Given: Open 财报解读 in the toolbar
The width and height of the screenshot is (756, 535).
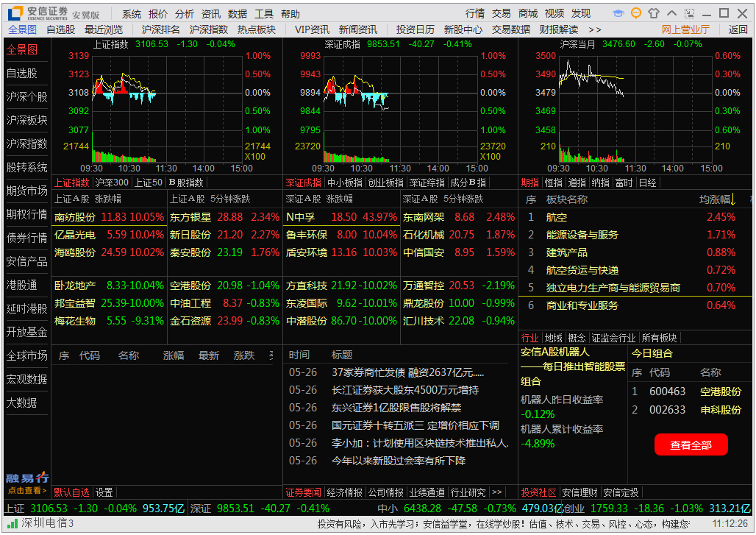Looking at the screenshot, I should tap(559, 30).
